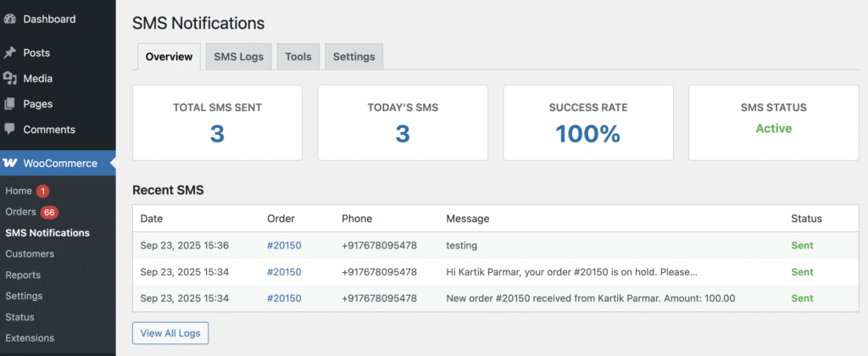Click the Media library icon

10,79
